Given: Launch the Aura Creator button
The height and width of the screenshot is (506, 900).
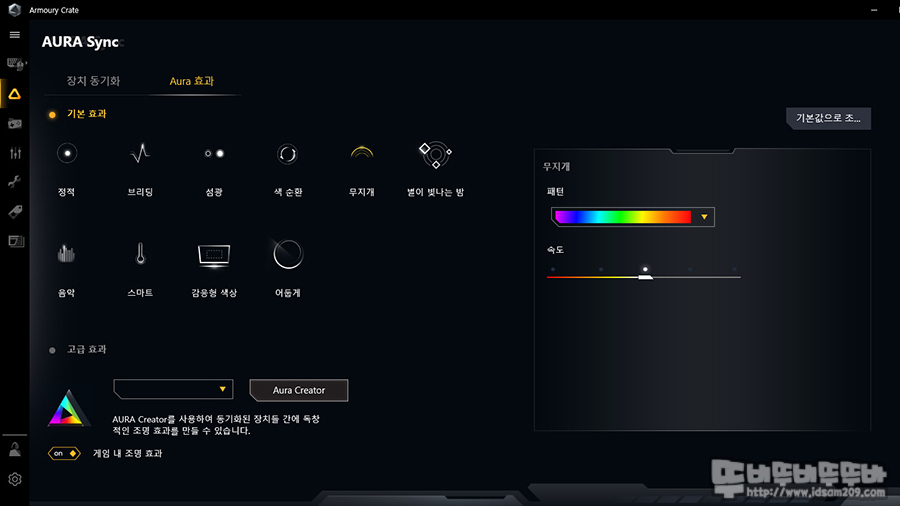Looking at the screenshot, I should coord(298,390).
